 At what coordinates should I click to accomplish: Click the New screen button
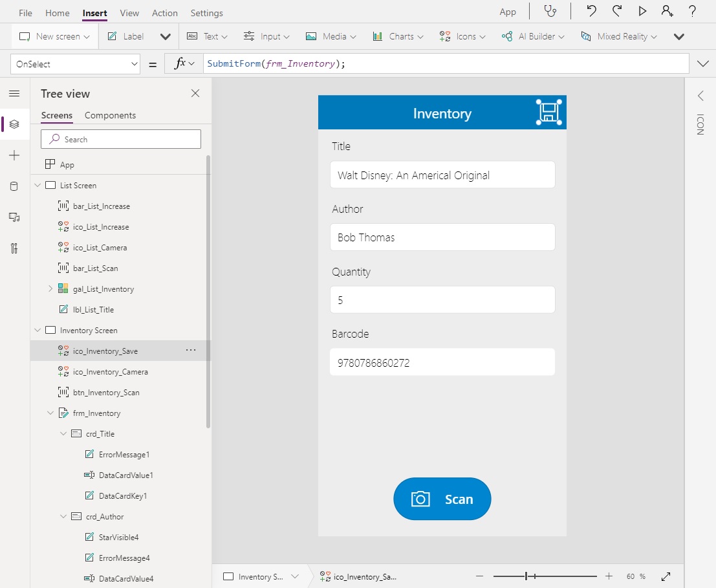(x=54, y=37)
